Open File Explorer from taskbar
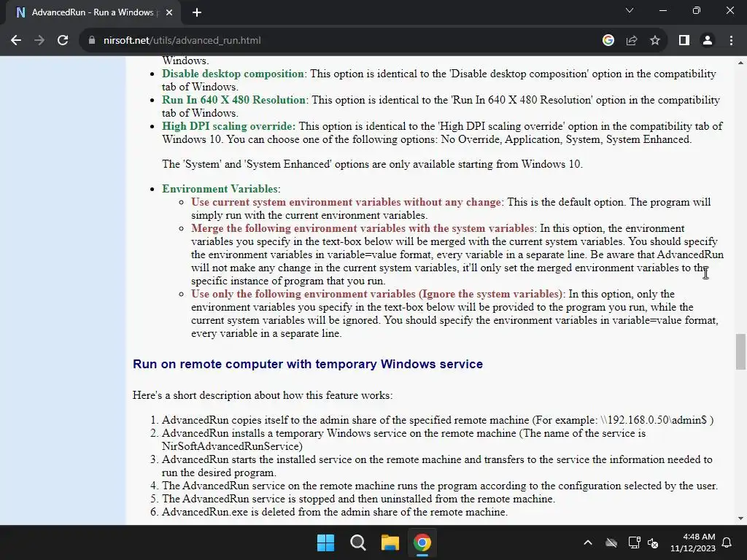 pos(390,542)
